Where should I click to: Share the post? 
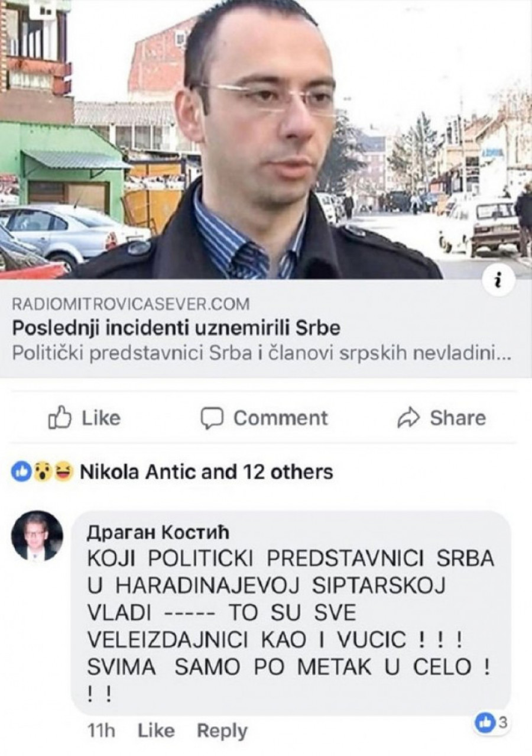tap(441, 418)
